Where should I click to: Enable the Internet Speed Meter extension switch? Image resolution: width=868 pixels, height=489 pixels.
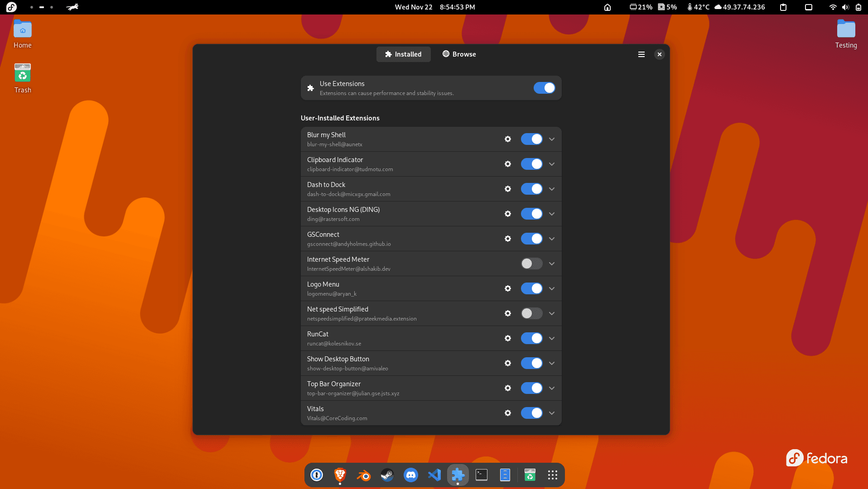coord(531,264)
